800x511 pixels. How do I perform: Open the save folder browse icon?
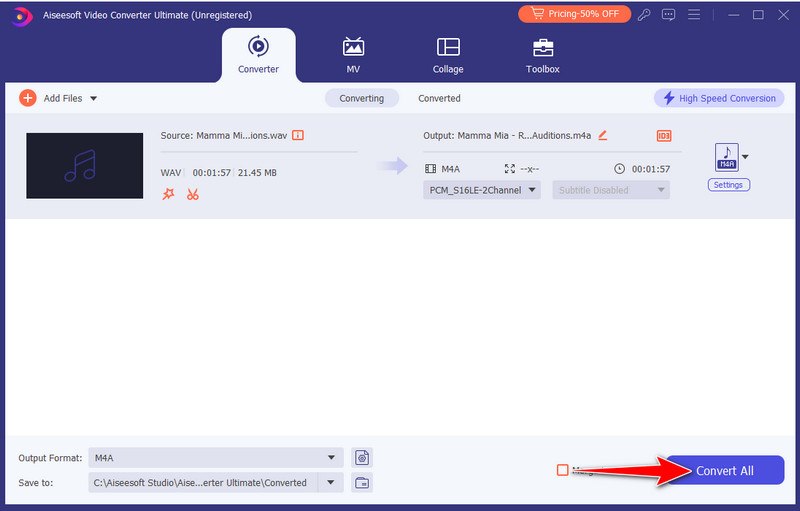coord(362,483)
